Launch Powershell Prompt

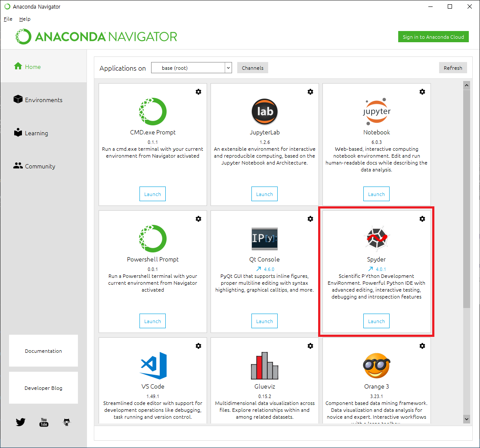coord(152,321)
